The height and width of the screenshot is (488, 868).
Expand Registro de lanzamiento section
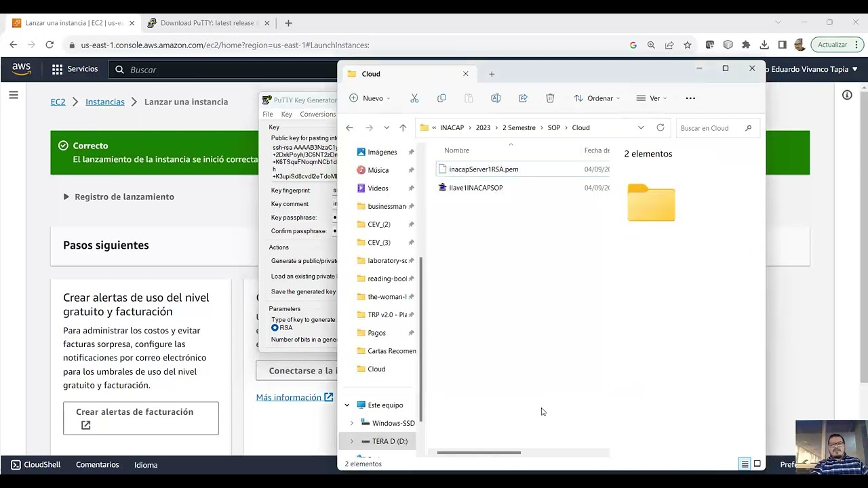(x=119, y=197)
